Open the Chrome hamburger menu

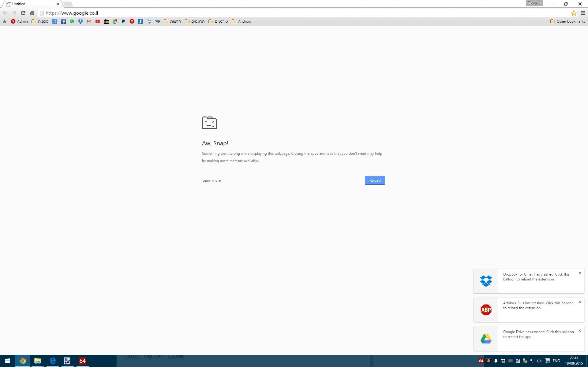pyautogui.click(x=583, y=13)
